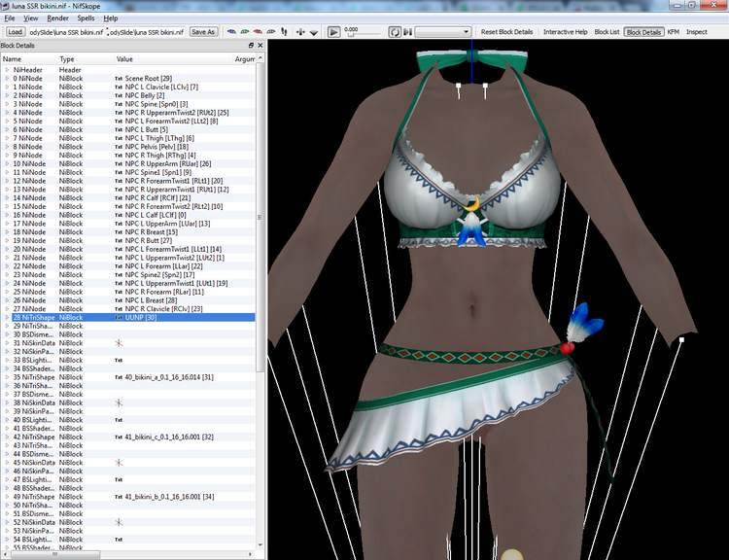Image resolution: width=729 pixels, height=560 pixels.
Task: Close the Block Details panel
Action: point(260,45)
